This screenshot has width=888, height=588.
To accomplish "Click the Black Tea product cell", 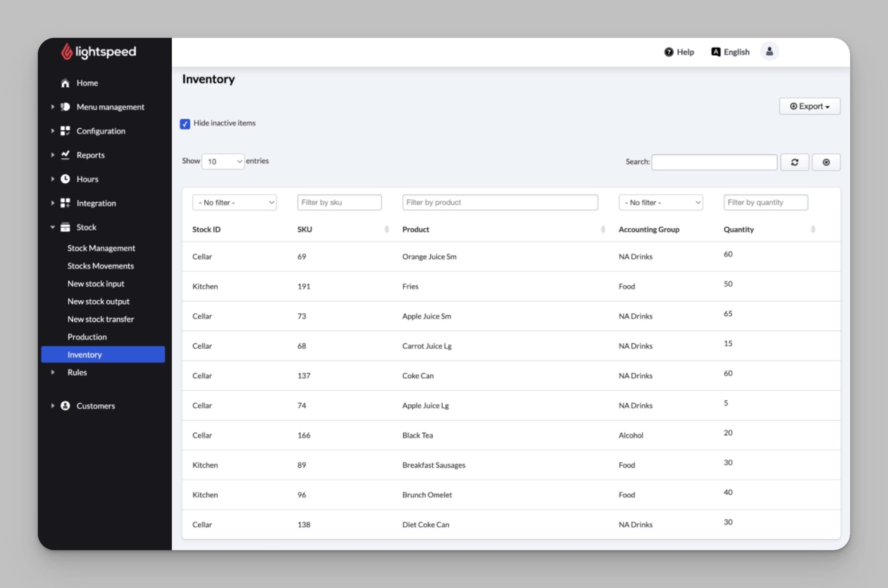I will [x=418, y=435].
